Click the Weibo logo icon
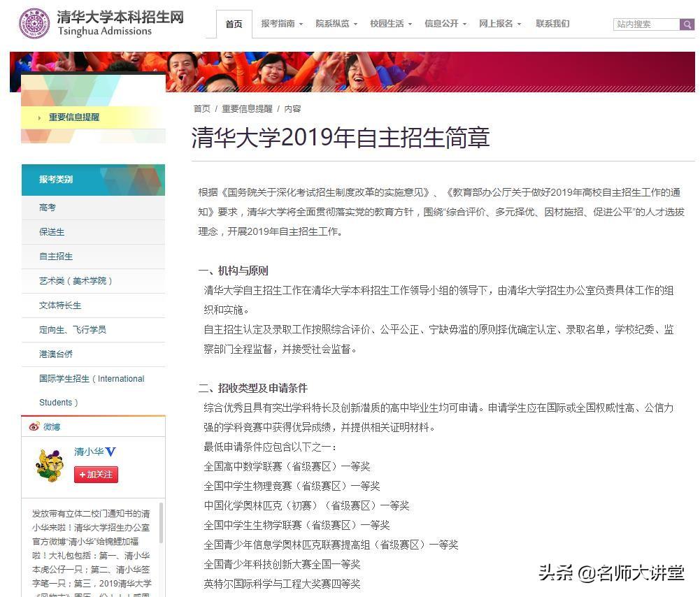Image resolution: width=700 pixels, height=597 pixels. point(34,426)
